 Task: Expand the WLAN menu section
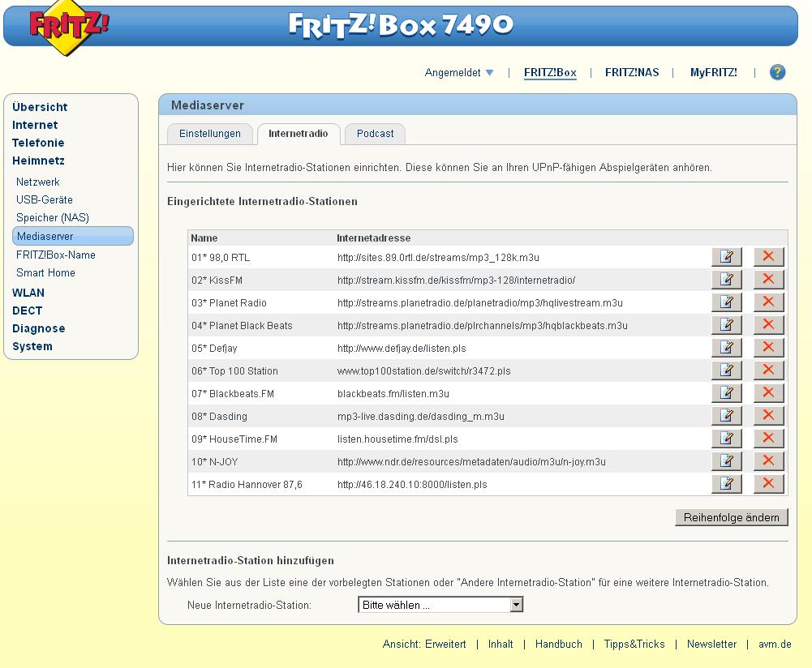(28, 293)
